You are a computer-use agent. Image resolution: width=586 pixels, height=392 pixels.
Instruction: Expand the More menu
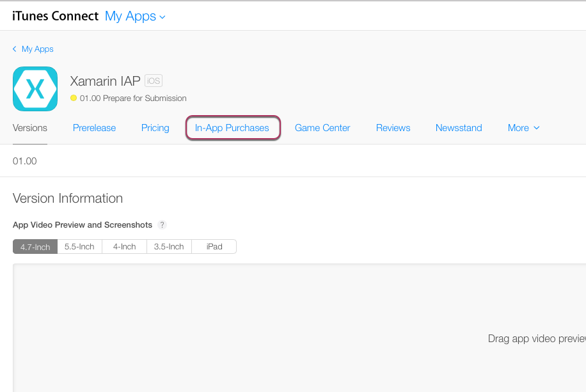(x=523, y=128)
